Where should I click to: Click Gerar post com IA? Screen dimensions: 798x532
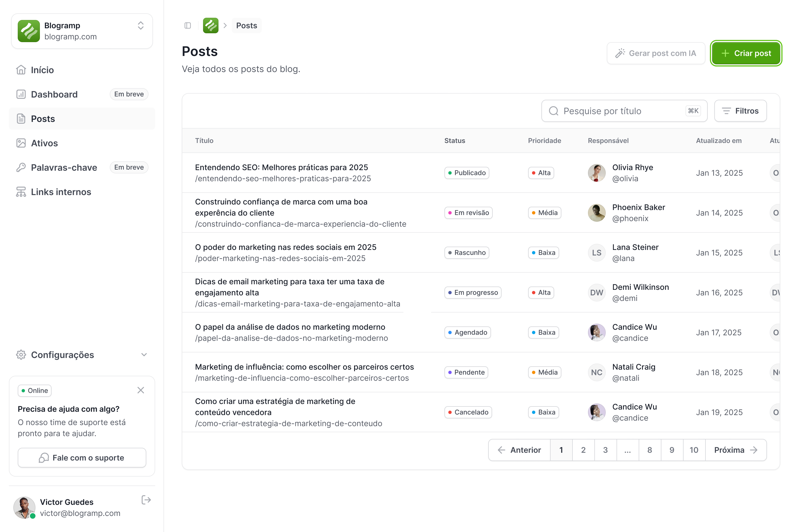point(656,53)
